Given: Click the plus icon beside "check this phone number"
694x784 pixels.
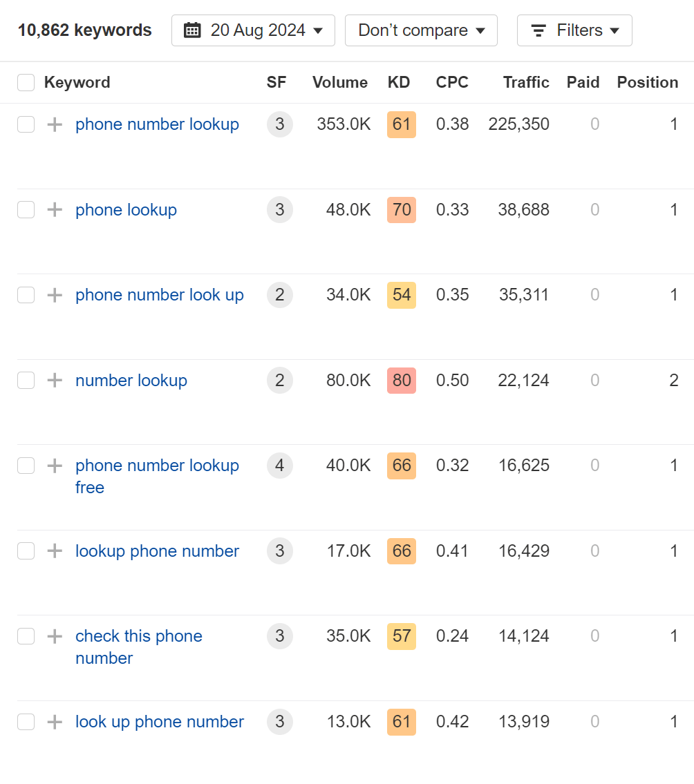Looking at the screenshot, I should tap(54, 636).
